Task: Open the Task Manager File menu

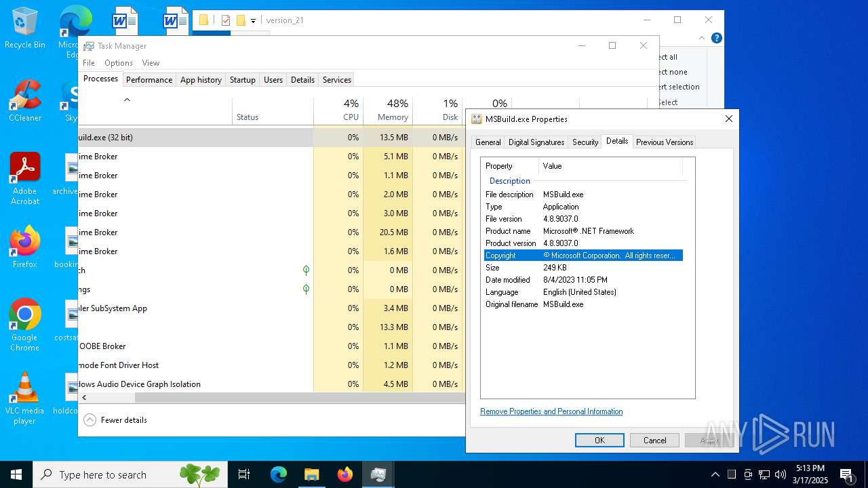Action: click(x=89, y=63)
